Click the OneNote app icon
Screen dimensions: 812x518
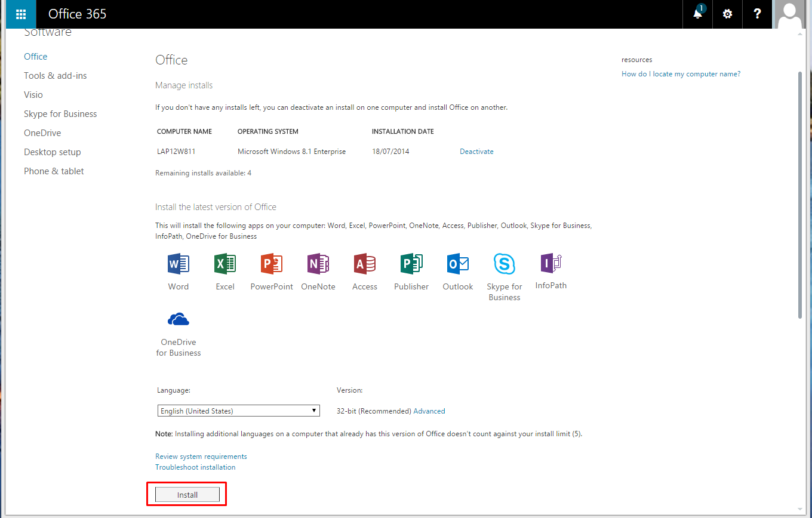coord(318,263)
